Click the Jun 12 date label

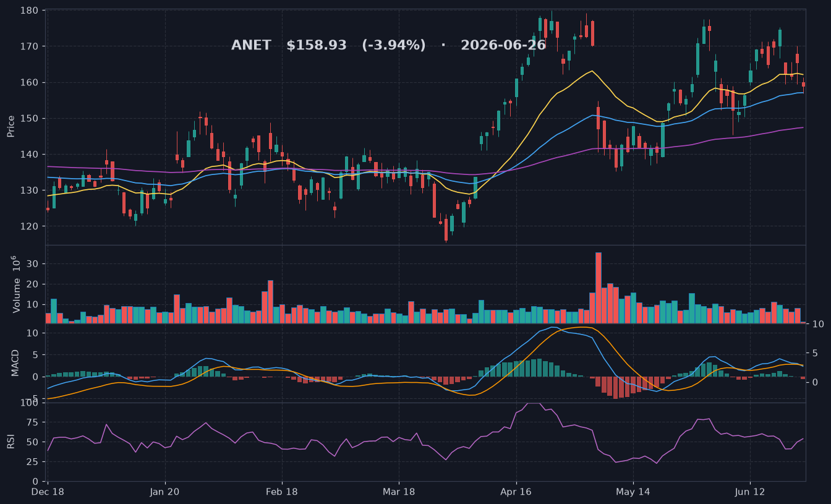750,492
